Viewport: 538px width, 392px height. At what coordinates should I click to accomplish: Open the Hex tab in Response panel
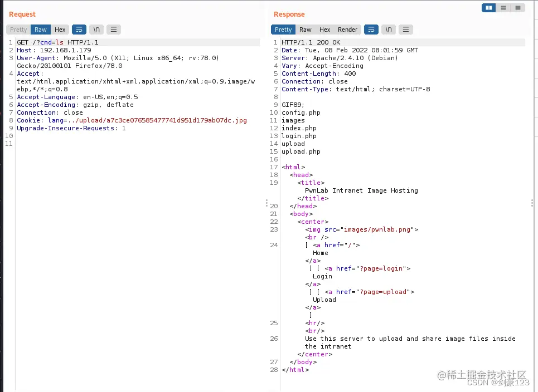[324, 30]
